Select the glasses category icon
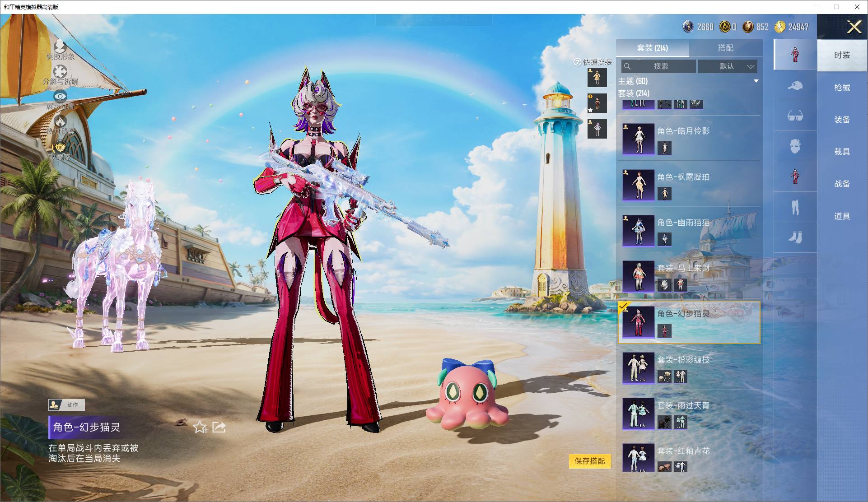The width and height of the screenshot is (868, 502). tap(795, 116)
